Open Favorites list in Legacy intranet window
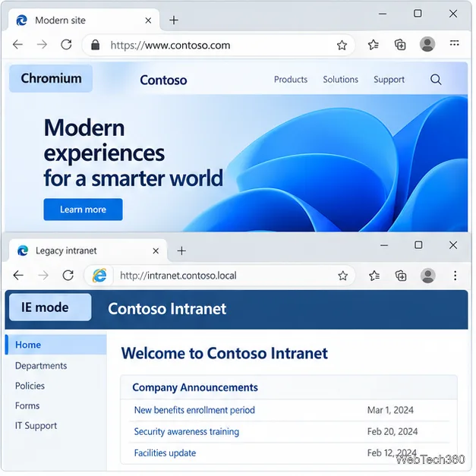476x476 pixels. pos(374,276)
